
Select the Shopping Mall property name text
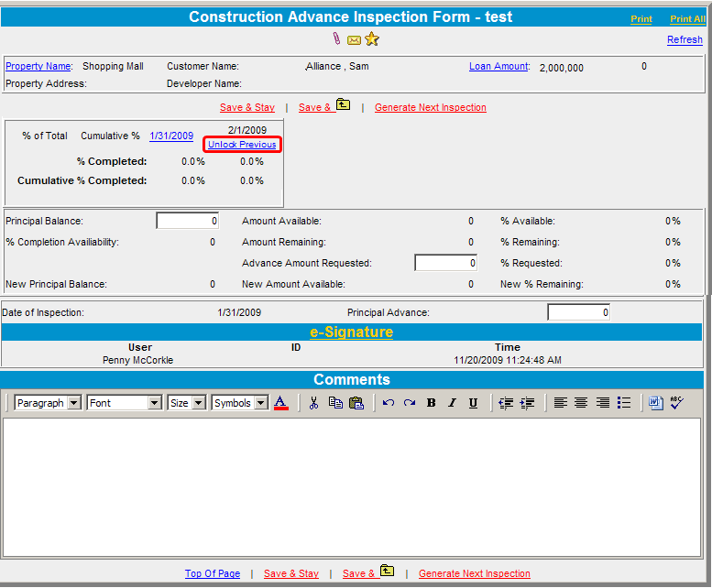click(x=113, y=66)
